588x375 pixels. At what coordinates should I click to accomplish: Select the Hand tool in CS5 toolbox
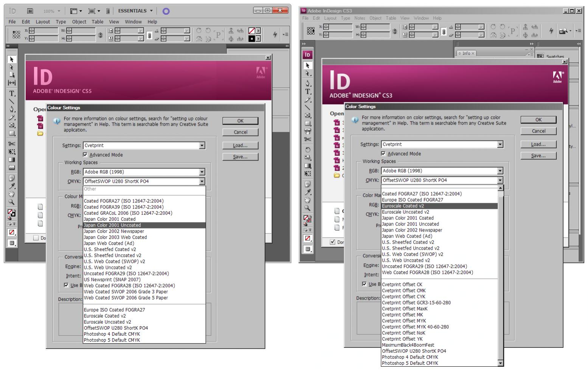coord(12,194)
